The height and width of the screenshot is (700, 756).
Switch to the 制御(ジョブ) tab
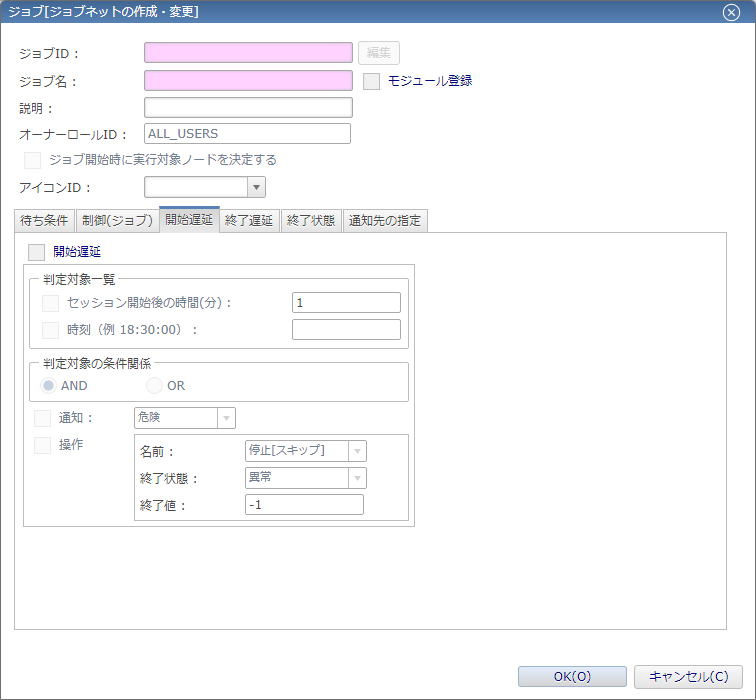pyautogui.click(x=118, y=221)
